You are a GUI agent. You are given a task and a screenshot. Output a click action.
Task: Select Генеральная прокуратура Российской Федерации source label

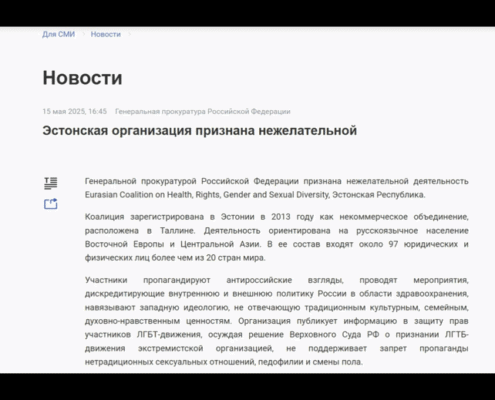[x=203, y=111]
